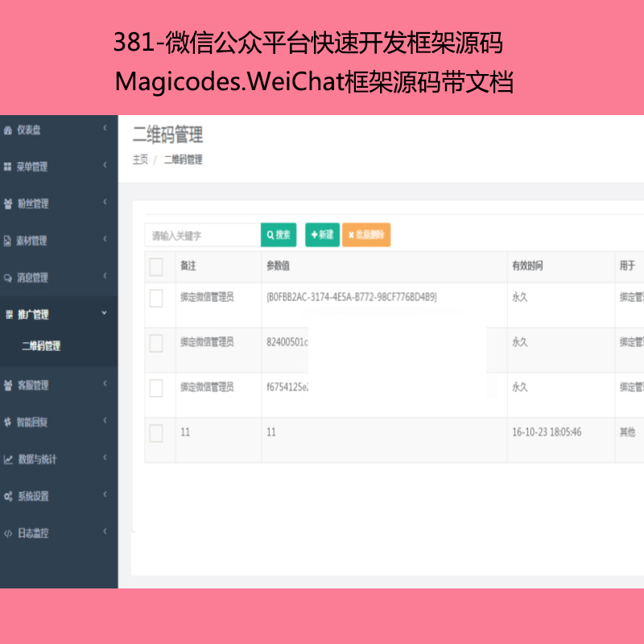The width and height of the screenshot is (644, 644).
Task: Go to 主页 in the breadcrumb
Action: click(140, 159)
